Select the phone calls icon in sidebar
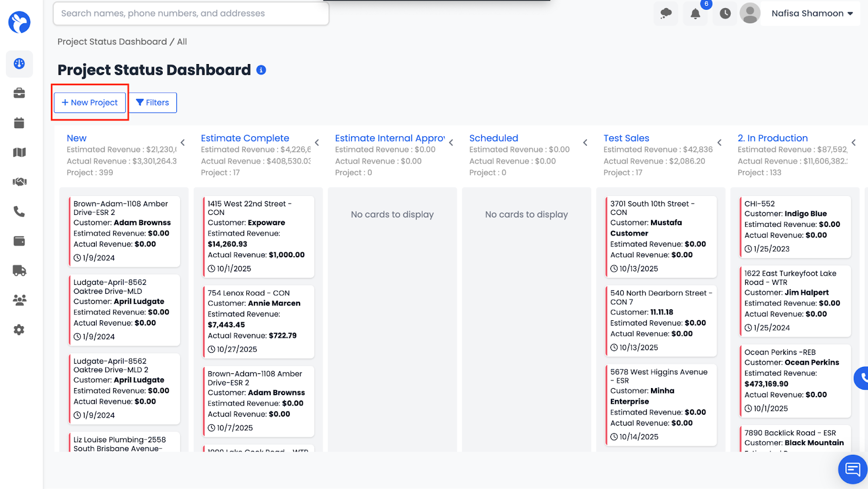 19,212
